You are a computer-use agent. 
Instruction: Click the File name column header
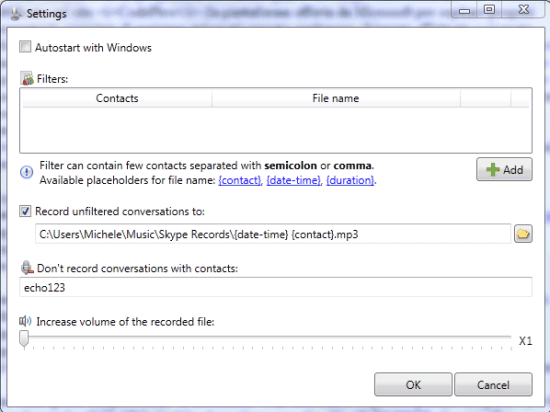pyautogui.click(x=336, y=98)
